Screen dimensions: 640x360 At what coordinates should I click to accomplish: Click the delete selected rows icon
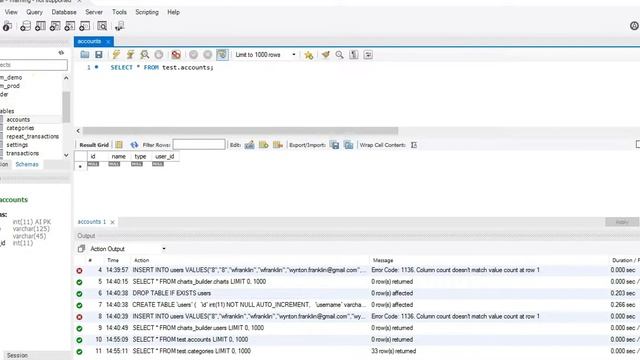point(278,144)
